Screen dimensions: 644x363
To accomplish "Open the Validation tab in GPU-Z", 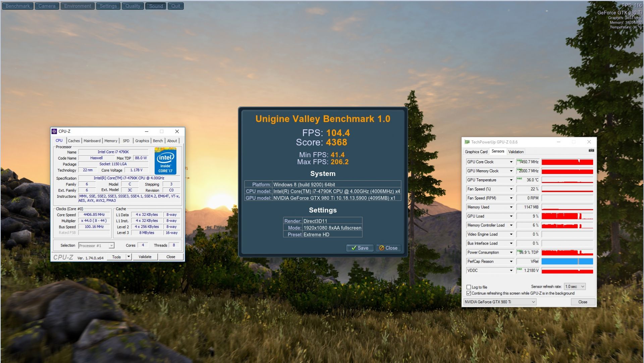I will tap(516, 152).
